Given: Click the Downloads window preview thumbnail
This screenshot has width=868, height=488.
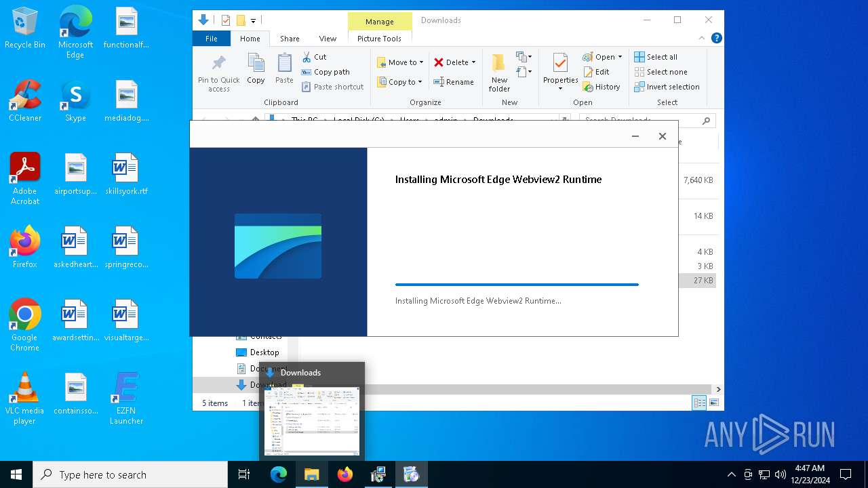Looking at the screenshot, I should click(312, 420).
